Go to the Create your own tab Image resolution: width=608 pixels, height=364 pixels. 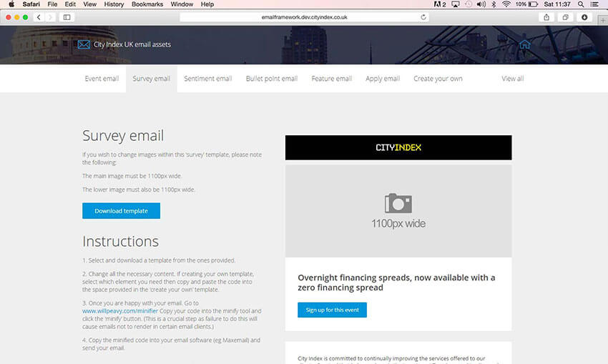click(x=438, y=79)
